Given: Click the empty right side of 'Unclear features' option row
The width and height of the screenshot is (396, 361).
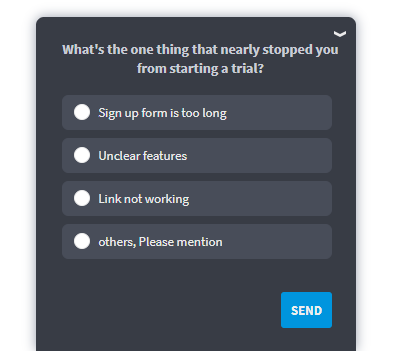Looking at the screenshot, I should coord(260,155).
